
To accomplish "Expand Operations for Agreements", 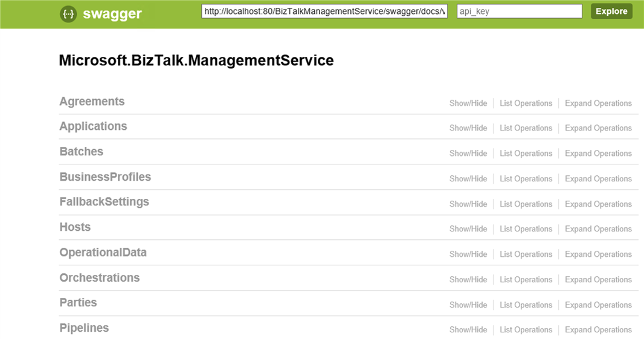I will click(x=599, y=103).
